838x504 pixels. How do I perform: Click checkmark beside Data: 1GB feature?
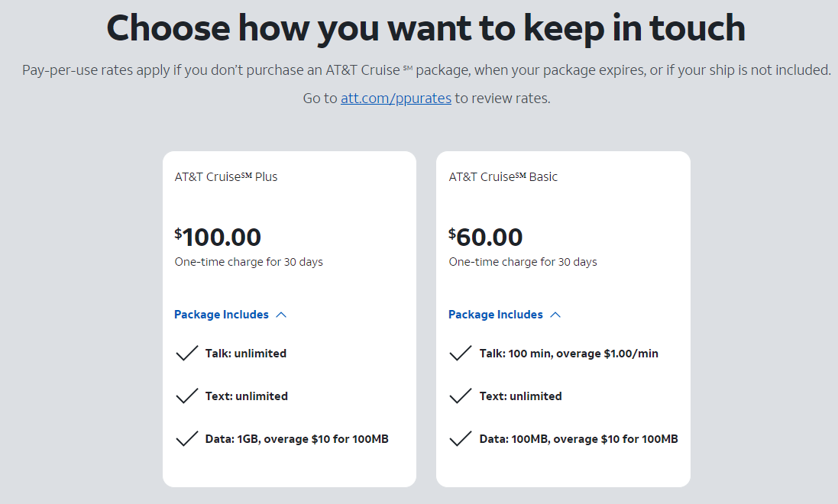point(187,439)
